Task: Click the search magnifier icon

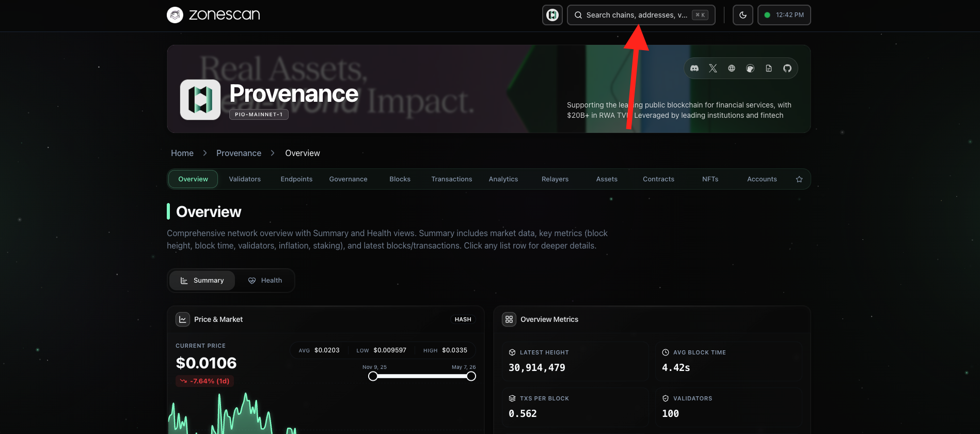Action: click(x=578, y=15)
